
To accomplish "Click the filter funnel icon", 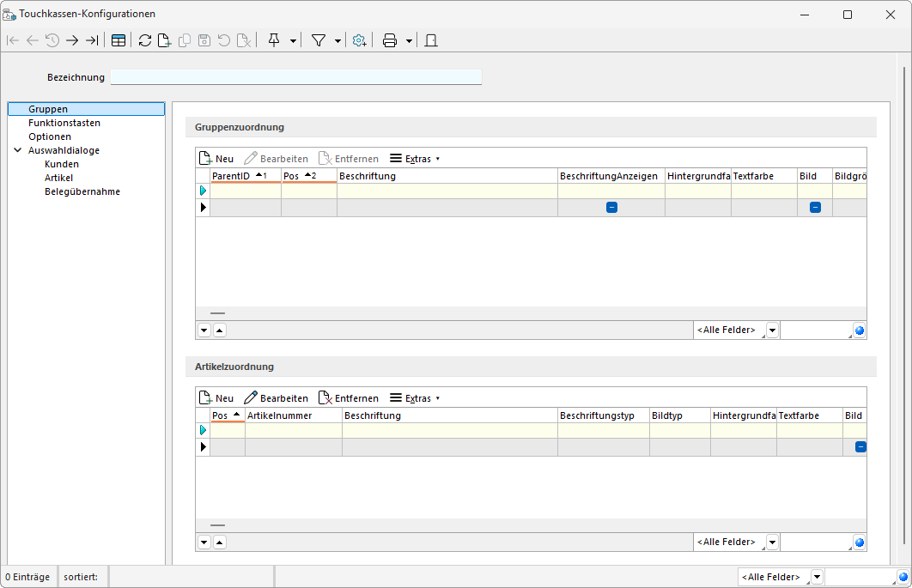I will pos(319,40).
